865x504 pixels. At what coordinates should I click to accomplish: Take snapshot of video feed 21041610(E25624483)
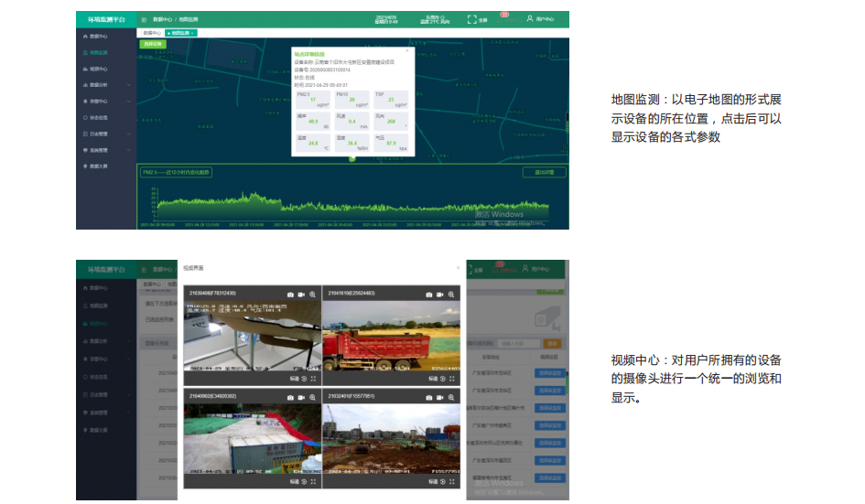coord(429,295)
